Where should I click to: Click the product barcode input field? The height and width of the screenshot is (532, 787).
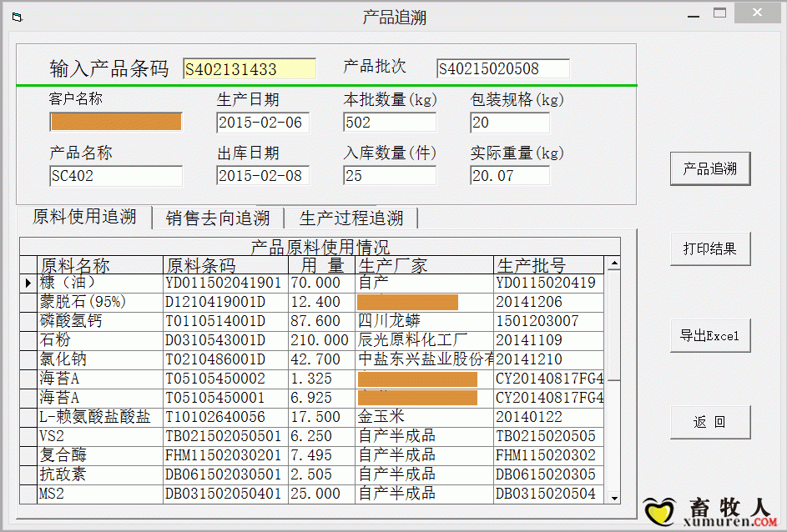pyautogui.click(x=250, y=69)
